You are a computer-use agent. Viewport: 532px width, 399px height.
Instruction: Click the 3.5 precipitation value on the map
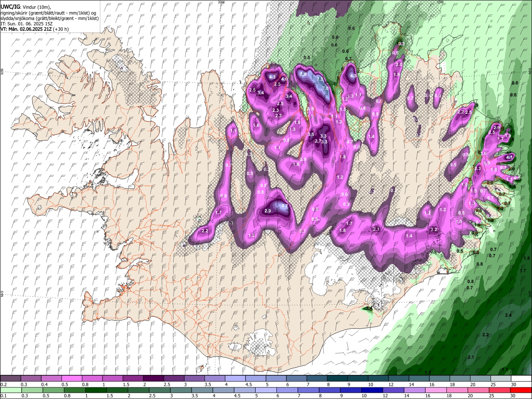click(x=311, y=134)
